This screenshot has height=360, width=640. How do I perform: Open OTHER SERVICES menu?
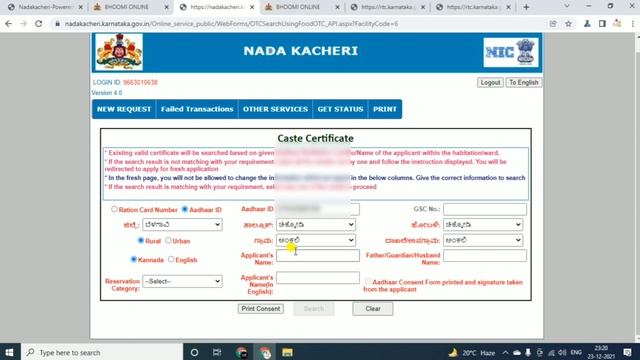pyautogui.click(x=276, y=109)
